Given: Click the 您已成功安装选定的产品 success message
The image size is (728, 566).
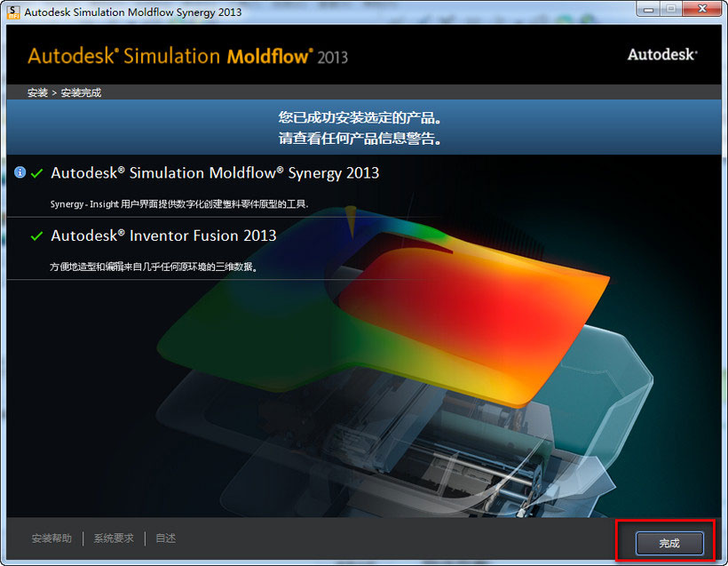Looking at the screenshot, I should tap(360, 117).
